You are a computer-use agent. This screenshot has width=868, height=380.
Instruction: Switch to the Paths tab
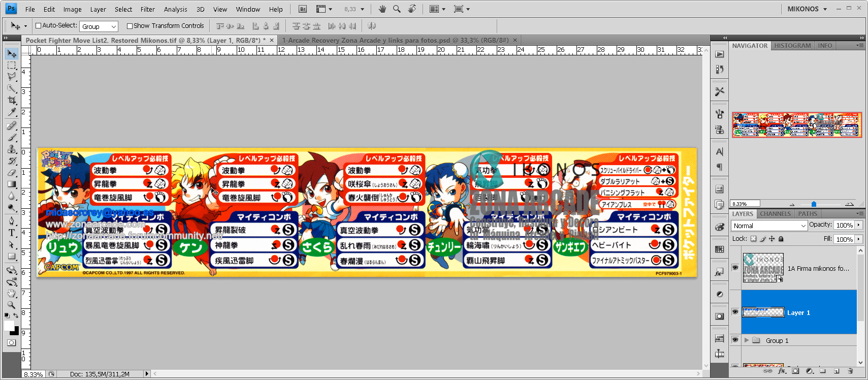click(x=808, y=214)
